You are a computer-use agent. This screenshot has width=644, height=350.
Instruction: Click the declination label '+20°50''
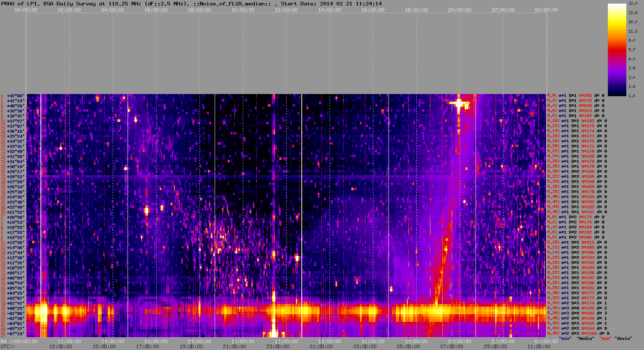coord(16,217)
